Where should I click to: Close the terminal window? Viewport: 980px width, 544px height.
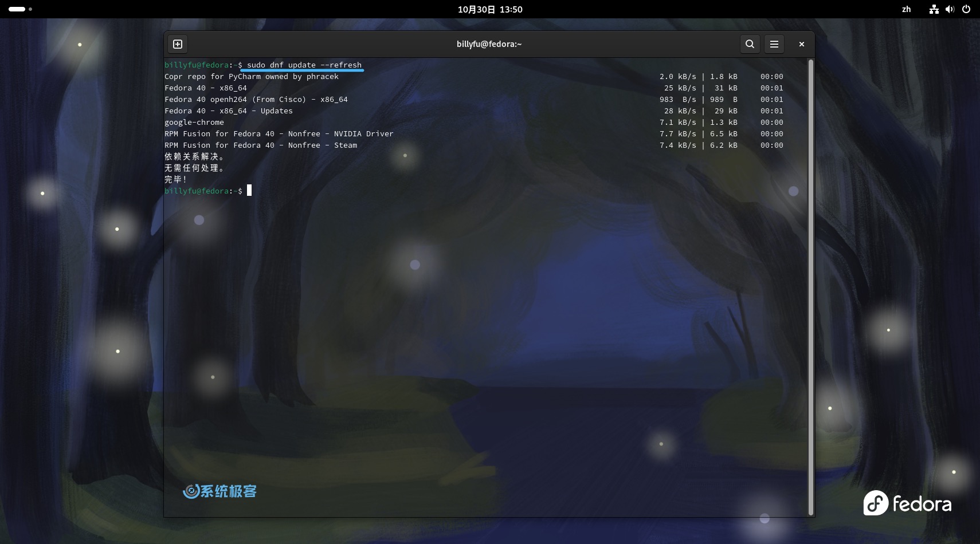[x=802, y=44]
